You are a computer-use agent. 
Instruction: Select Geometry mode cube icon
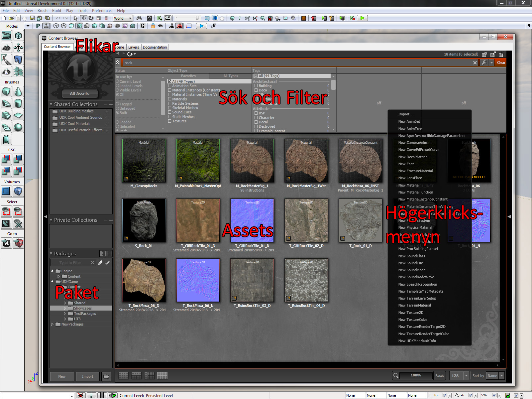[18, 35]
